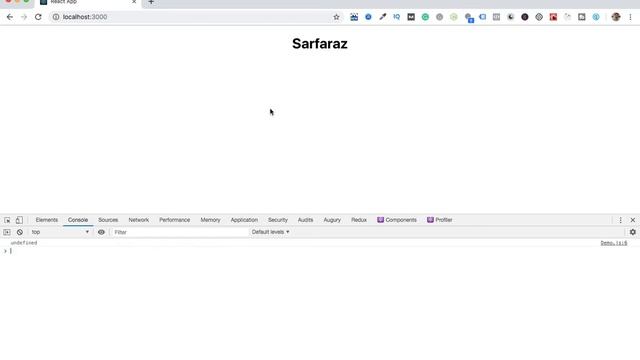640x360 pixels.
Task: Open the Network tab
Action: 139,220
